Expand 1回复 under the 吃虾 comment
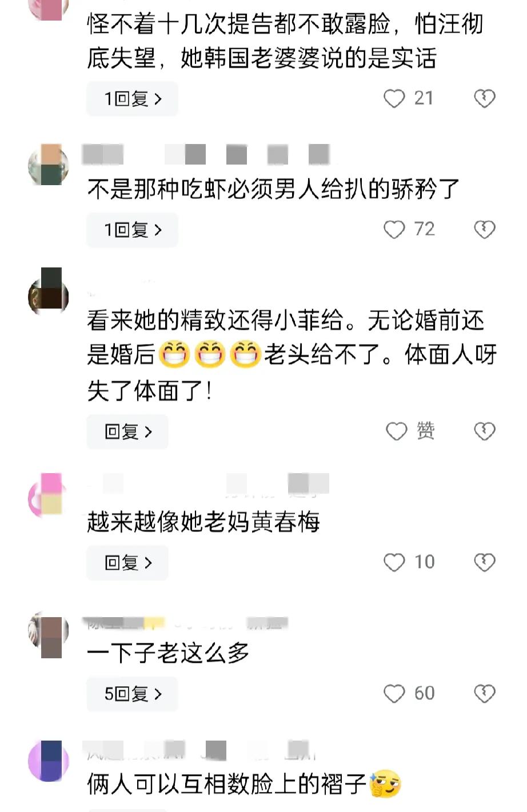Image resolution: width=527 pixels, height=812 pixels. pos(133,230)
